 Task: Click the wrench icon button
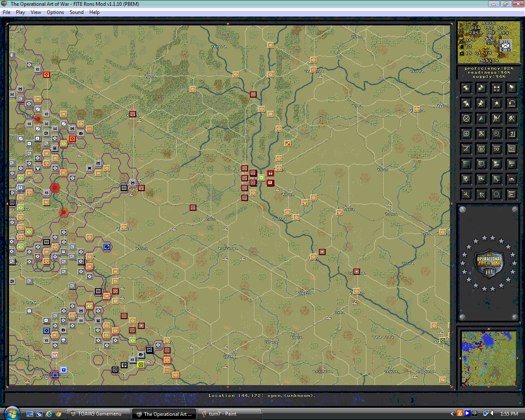tap(496, 179)
